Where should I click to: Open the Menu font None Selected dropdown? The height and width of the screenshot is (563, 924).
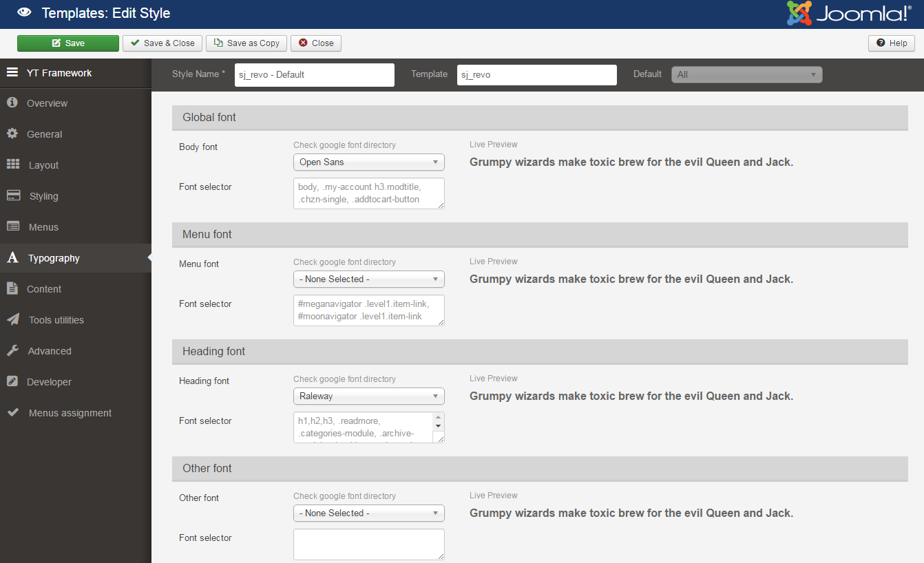(x=369, y=279)
